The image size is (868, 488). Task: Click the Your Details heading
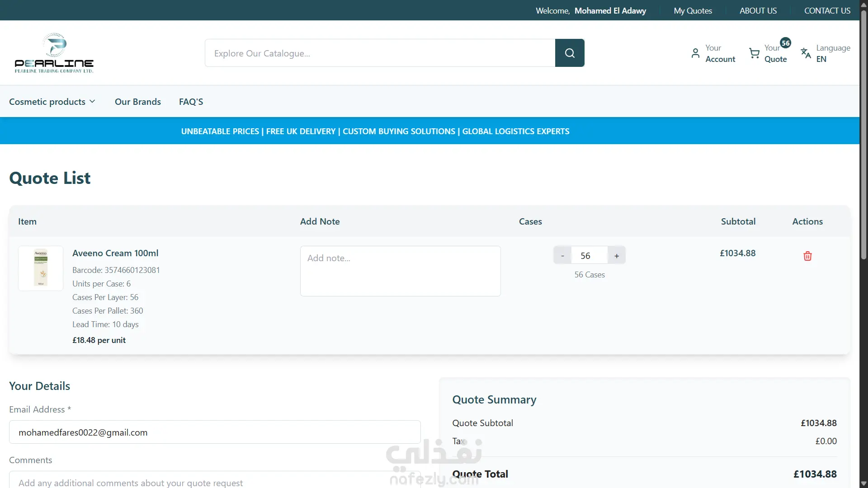click(39, 386)
